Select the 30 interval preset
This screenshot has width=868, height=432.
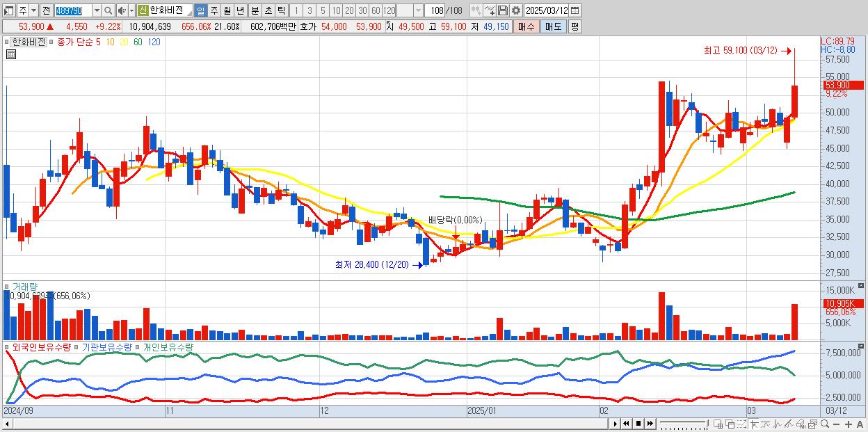[x=362, y=10]
